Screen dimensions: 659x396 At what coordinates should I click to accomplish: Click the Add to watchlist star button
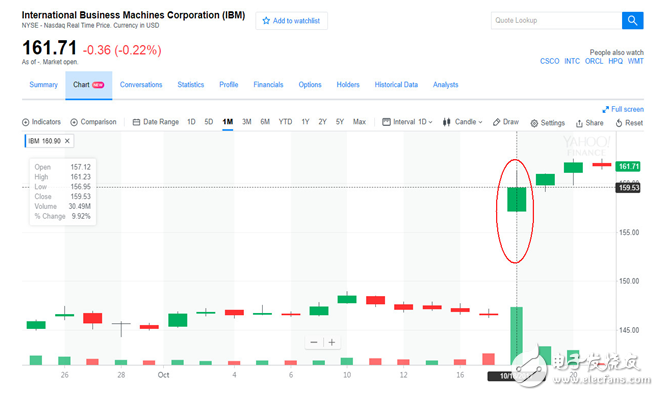coord(291,21)
